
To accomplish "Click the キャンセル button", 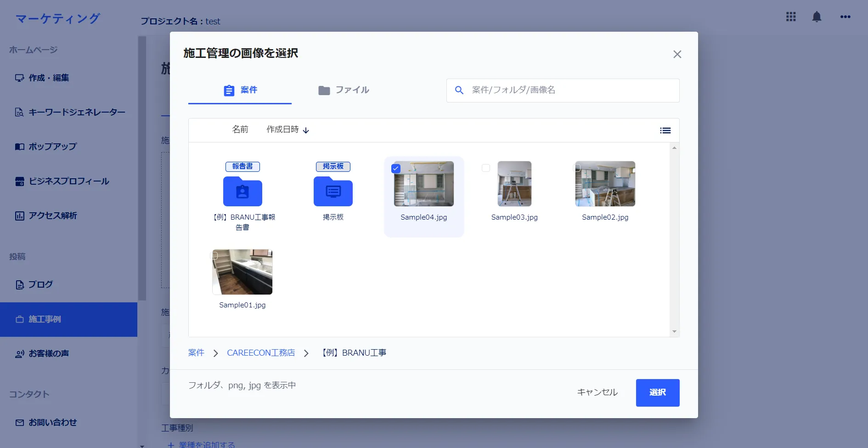I will [x=597, y=392].
